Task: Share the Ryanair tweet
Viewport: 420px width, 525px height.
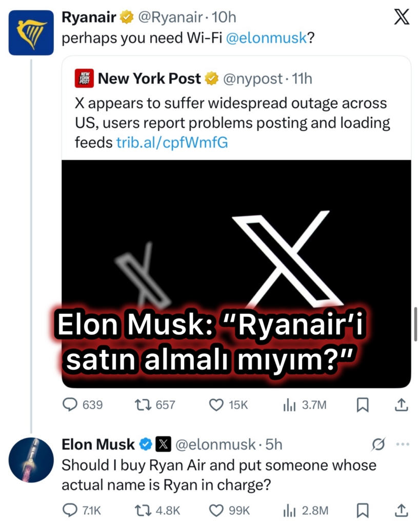Action: pos(402,405)
